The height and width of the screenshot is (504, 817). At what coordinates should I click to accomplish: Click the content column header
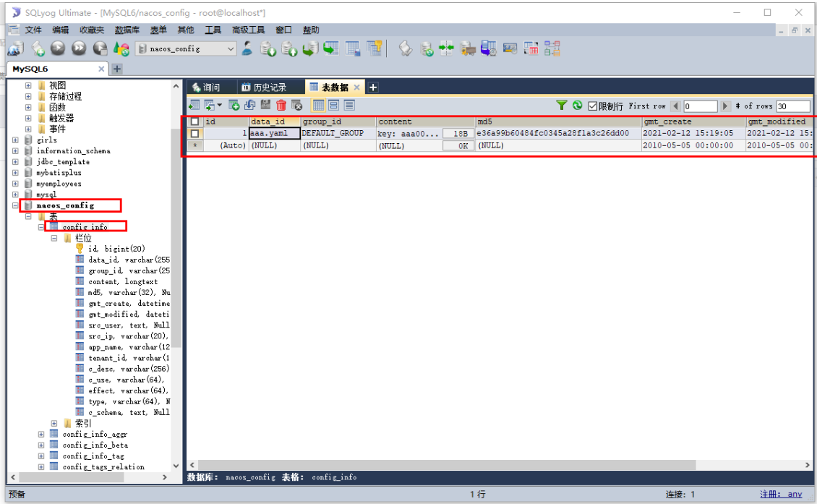pyautogui.click(x=426, y=121)
